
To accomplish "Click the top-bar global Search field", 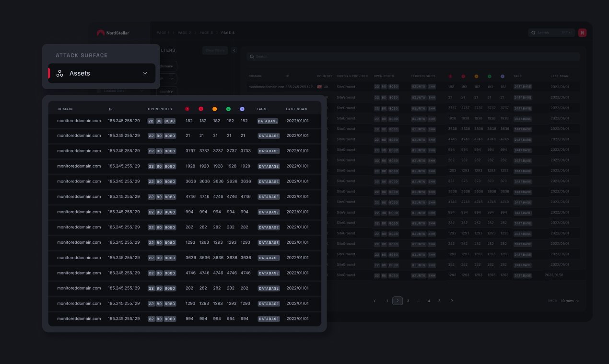I will click(x=551, y=33).
